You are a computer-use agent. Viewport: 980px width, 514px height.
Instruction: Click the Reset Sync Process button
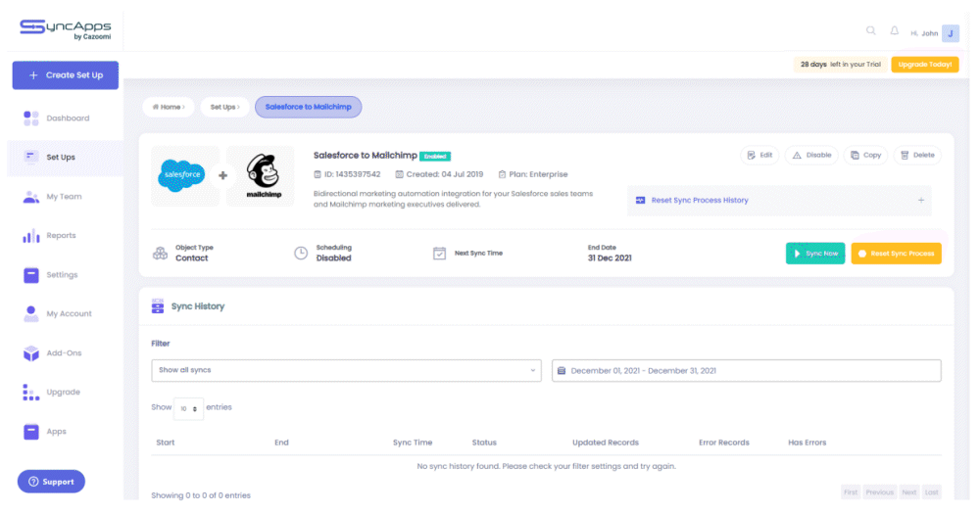pos(896,254)
